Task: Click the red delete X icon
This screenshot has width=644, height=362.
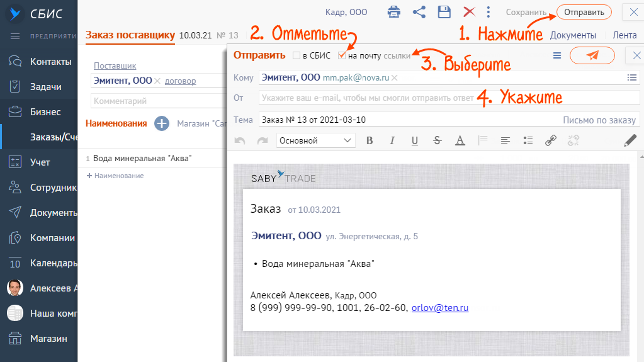Action: [x=469, y=12]
